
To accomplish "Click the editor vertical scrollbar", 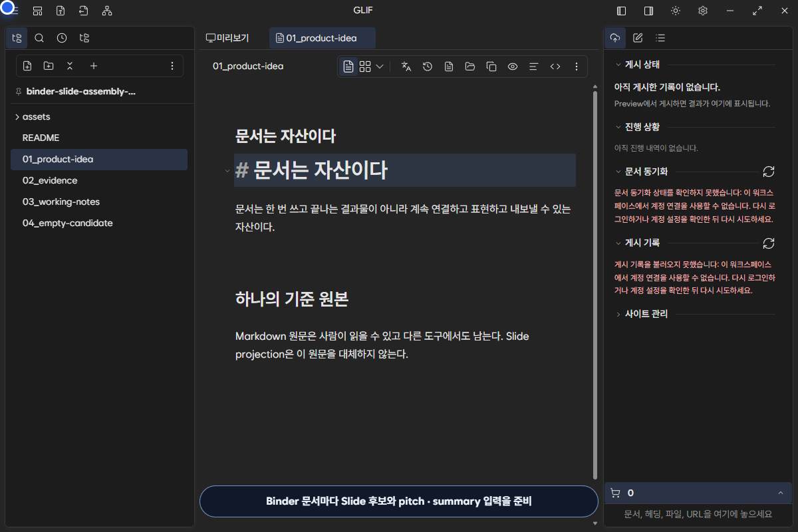I will pyautogui.click(x=595, y=285).
